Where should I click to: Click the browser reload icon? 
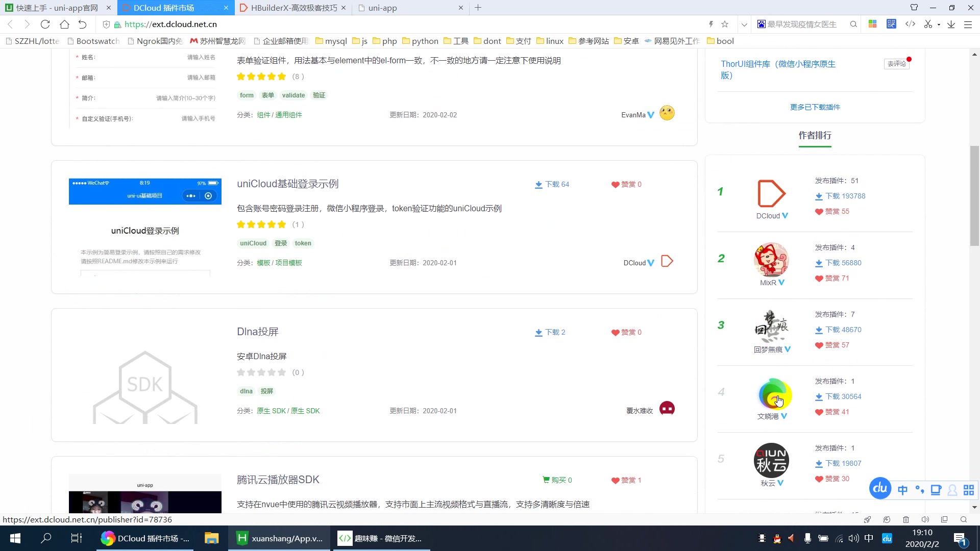45,24
